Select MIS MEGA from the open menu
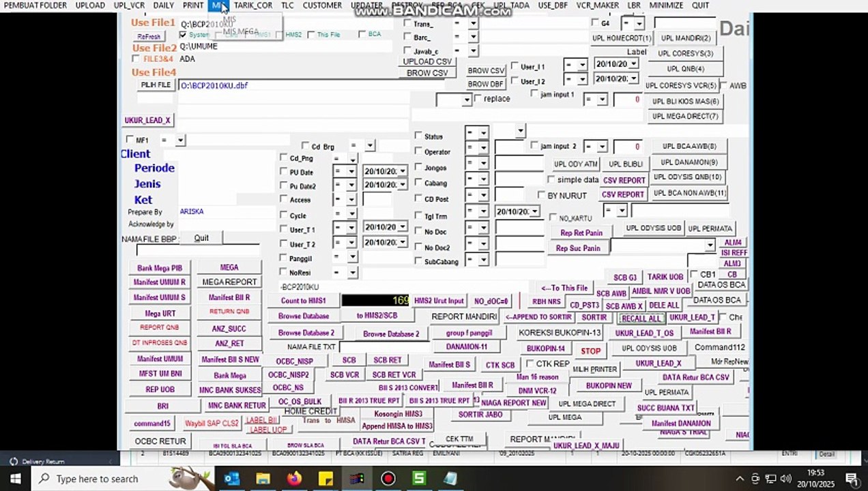The width and height of the screenshot is (868, 491). tap(241, 31)
